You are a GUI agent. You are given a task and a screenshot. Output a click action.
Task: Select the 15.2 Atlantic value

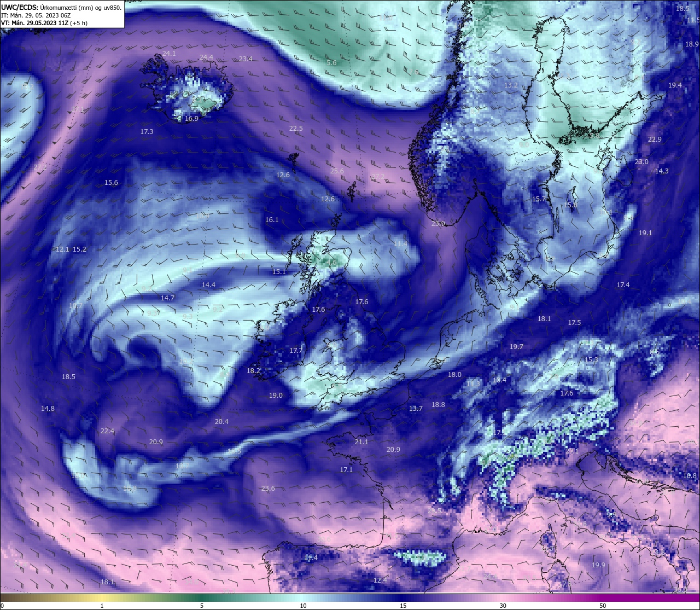point(79,249)
